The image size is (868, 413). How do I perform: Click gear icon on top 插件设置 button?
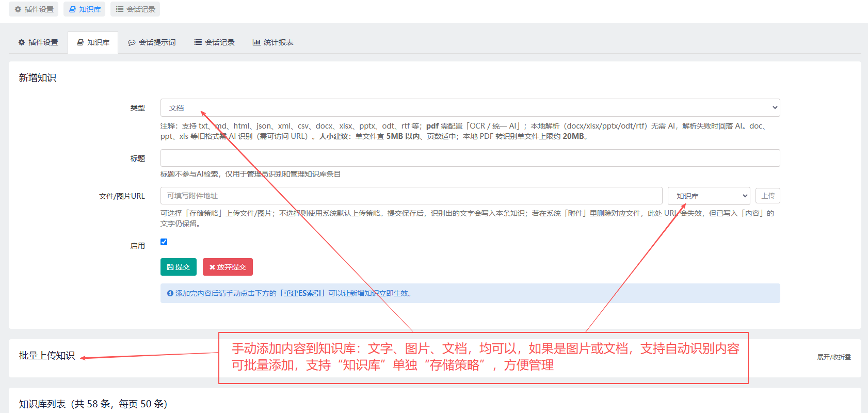pos(18,9)
